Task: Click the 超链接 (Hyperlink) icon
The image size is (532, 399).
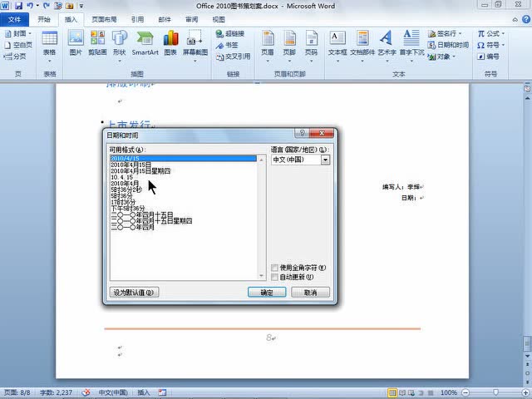Action: (x=234, y=33)
